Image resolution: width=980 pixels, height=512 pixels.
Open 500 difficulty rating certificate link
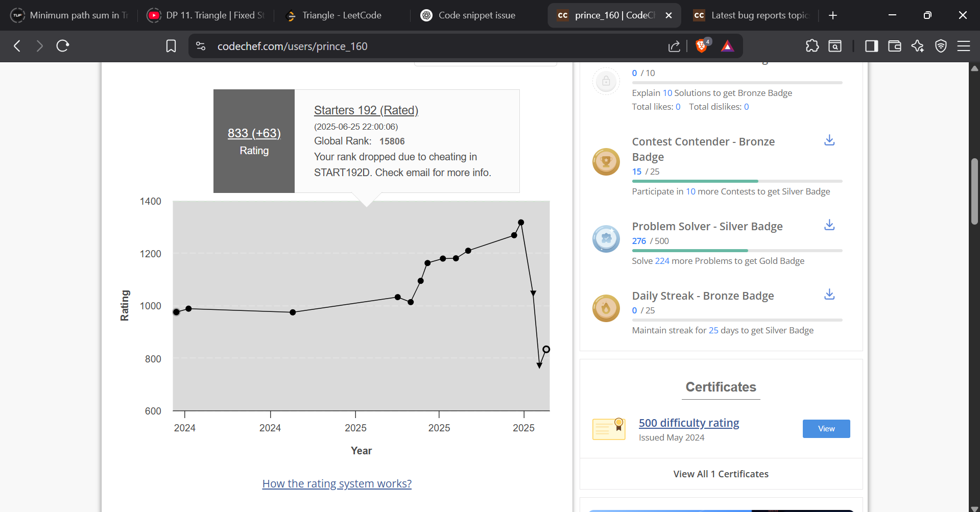pos(689,423)
